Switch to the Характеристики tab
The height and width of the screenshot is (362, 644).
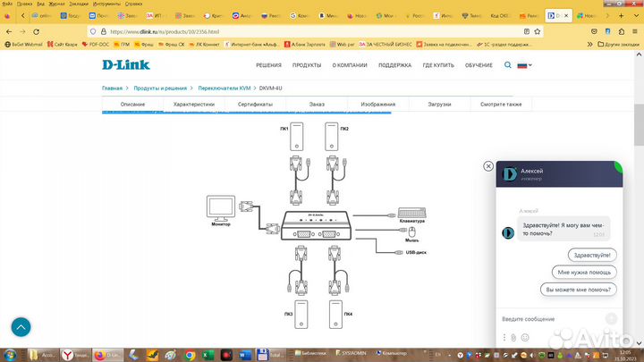tap(194, 105)
